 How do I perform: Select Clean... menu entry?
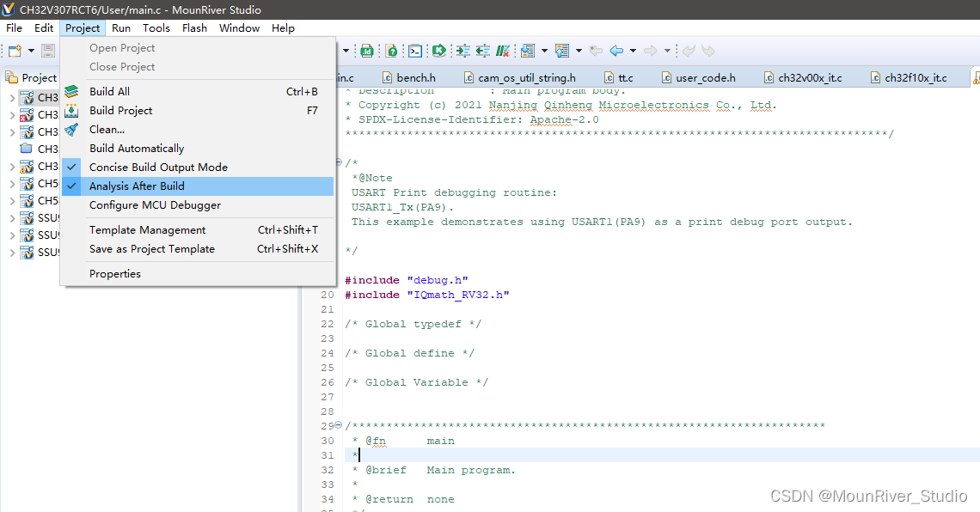point(198,129)
